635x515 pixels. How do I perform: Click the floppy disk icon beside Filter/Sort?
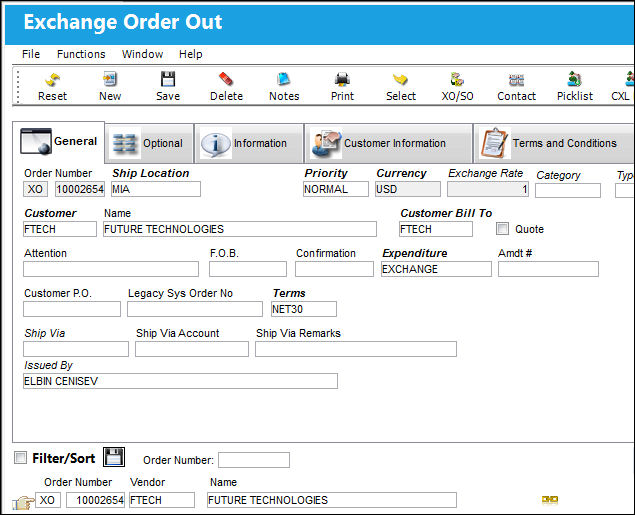point(114,457)
